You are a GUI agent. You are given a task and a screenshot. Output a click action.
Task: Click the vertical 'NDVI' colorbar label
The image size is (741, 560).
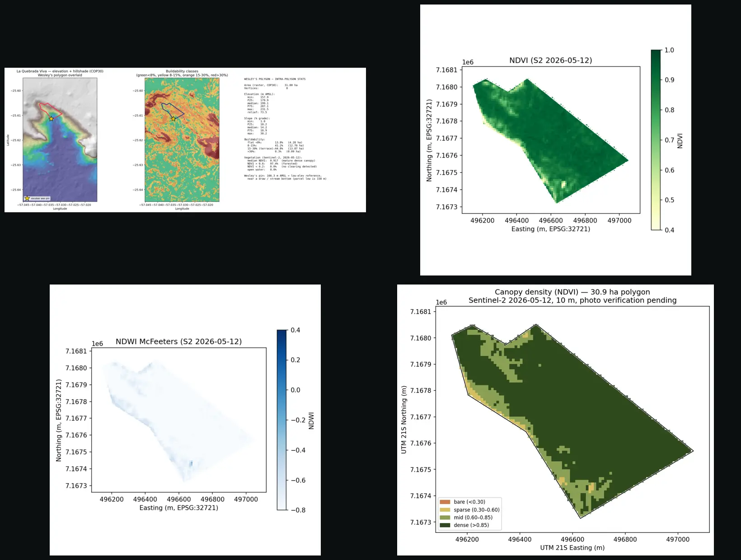coord(680,140)
